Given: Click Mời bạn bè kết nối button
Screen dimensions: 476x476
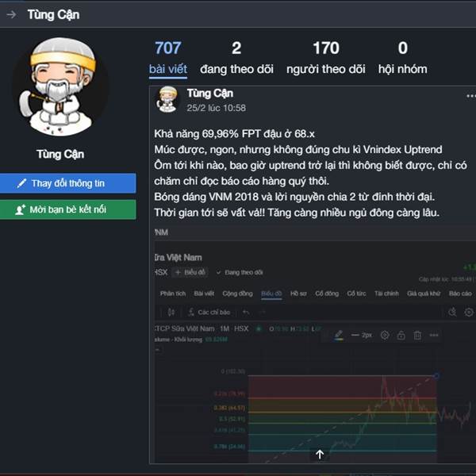Looking at the screenshot, I should tap(68, 209).
